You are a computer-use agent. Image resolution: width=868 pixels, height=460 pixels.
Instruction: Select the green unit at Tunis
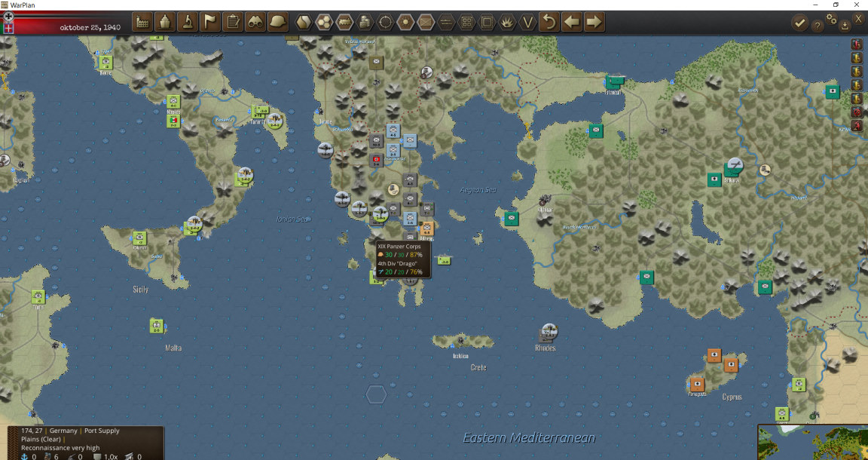38,296
